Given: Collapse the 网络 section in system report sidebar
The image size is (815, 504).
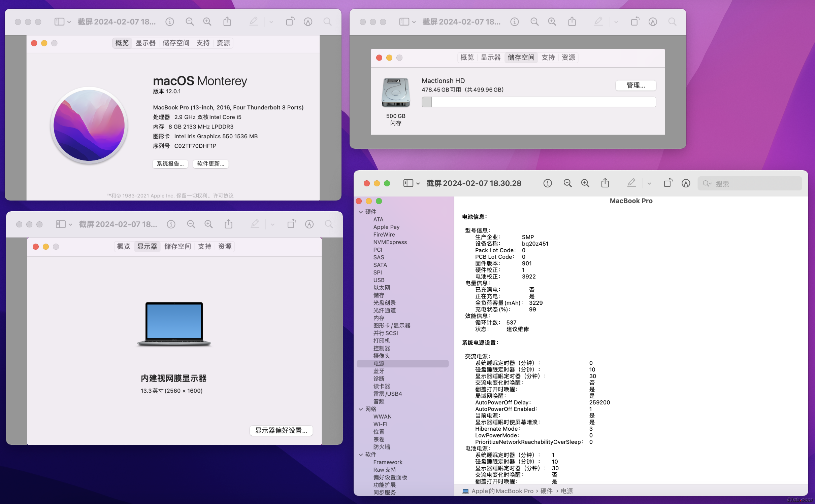Looking at the screenshot, I should pos(361,409).
